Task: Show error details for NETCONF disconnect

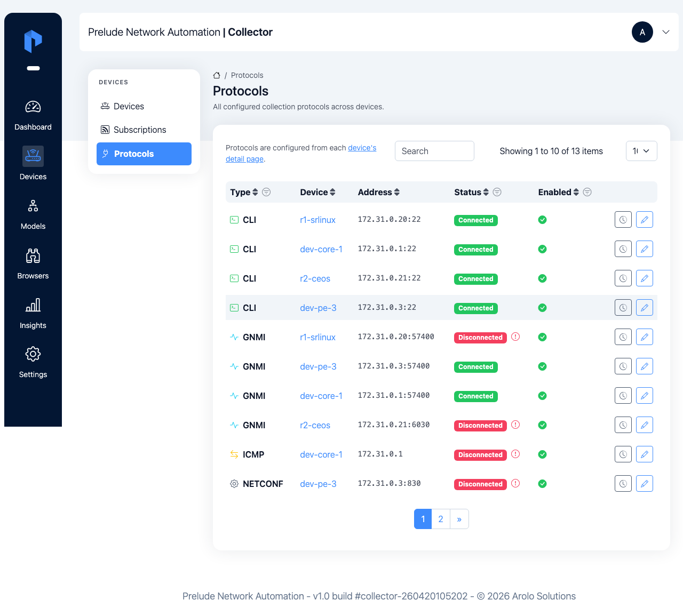Action: pyautogui.click(x=515, y=483)
